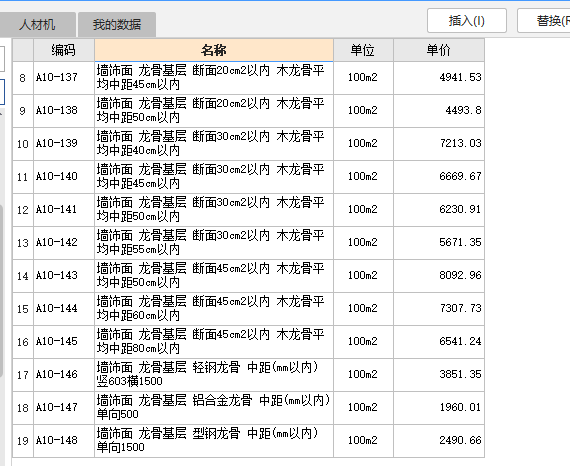Select code cell A10-139
Image resolution: width=570 pixels, height=466 pixels.
pyautogui.click(x=64, y=144)
